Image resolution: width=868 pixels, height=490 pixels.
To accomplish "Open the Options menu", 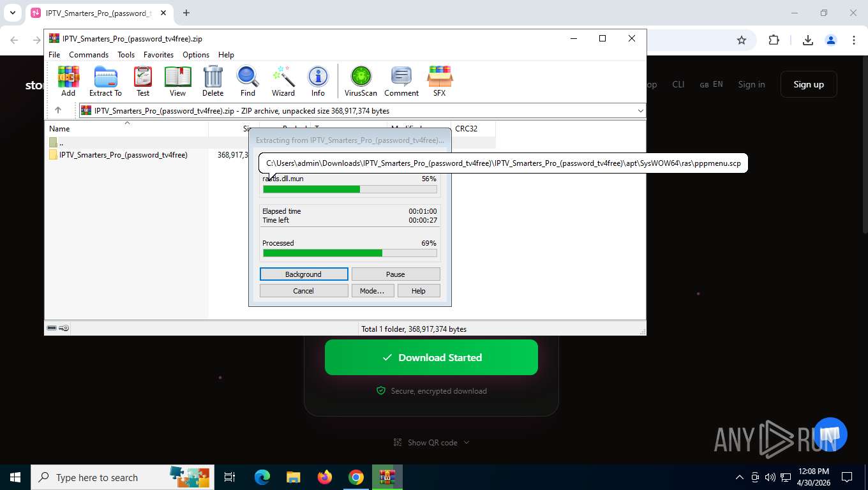I will (196, 55).
